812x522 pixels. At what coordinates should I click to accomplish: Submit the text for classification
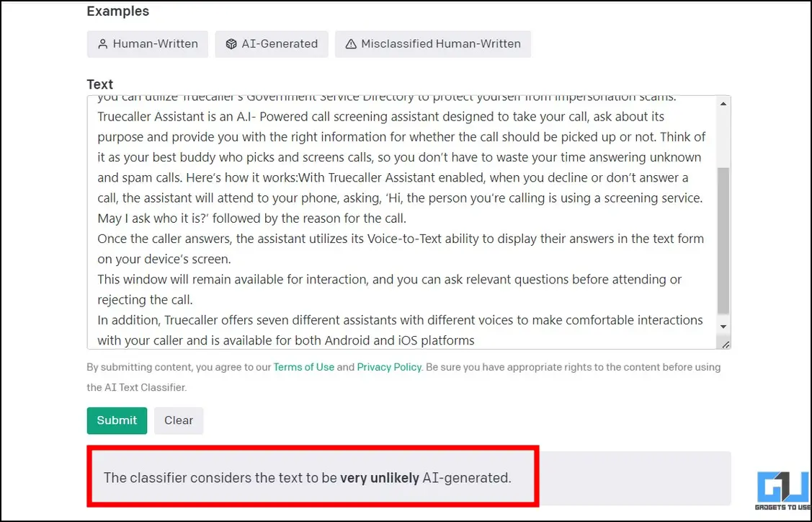[117, 420]
